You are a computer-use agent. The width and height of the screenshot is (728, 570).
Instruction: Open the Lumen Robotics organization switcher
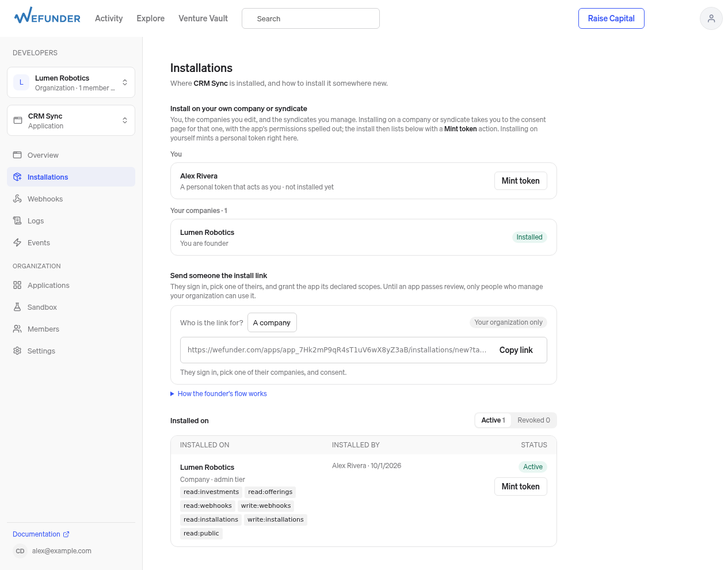pyautogui.click(x=71, y=82)
